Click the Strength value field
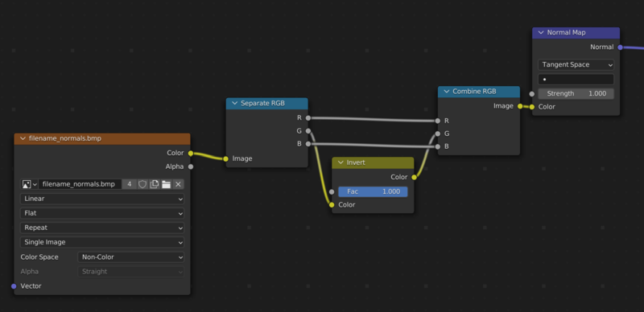Image resolution: width=644 pixels, height=312 pixels. click(x=576, y=93)
